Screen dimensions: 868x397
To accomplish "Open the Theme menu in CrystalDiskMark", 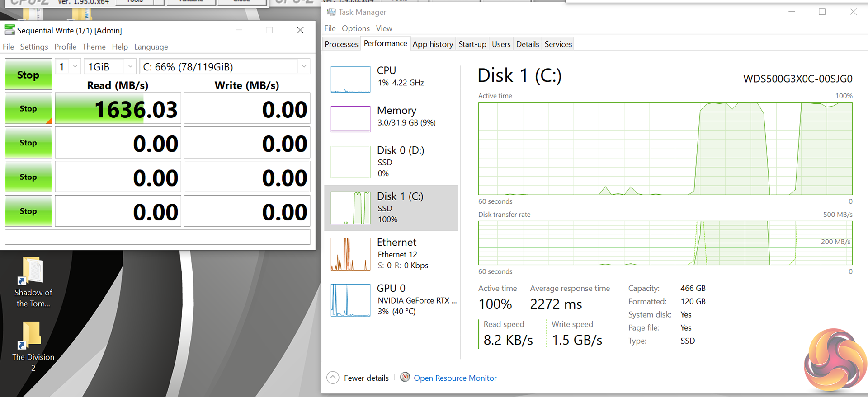I will pyautogui.click(x=94, y=47).
